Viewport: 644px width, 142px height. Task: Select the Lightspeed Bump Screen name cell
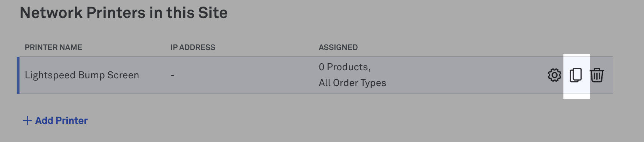[x=82, y=75]
